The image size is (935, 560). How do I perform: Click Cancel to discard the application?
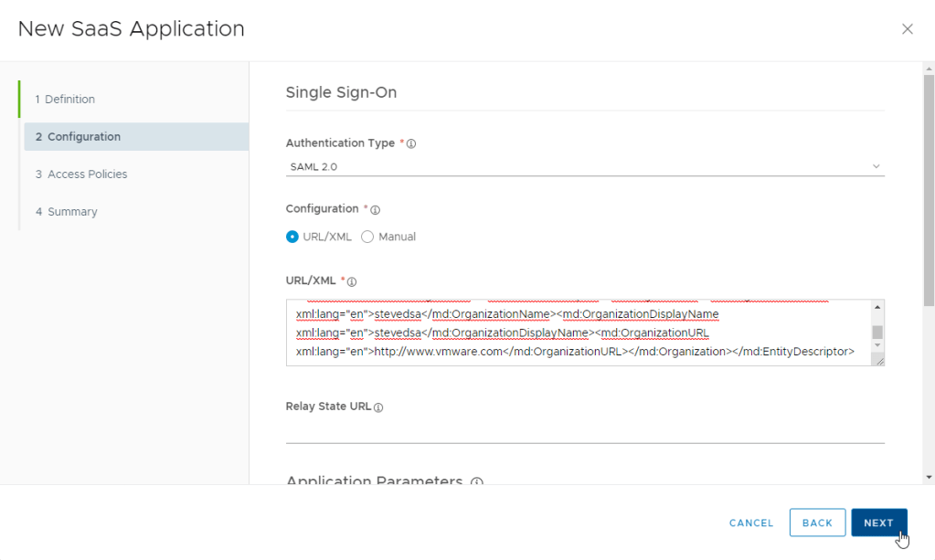coord(751,523)
